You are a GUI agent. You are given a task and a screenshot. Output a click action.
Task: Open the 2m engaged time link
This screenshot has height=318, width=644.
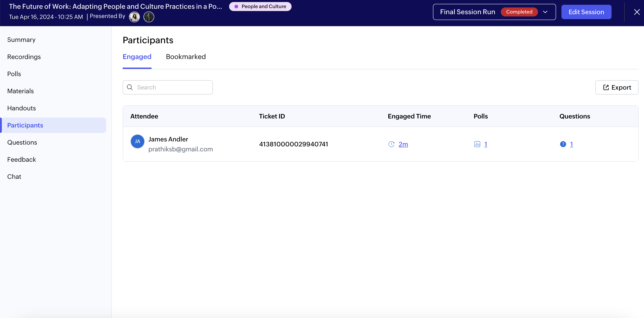coord(403,144)
